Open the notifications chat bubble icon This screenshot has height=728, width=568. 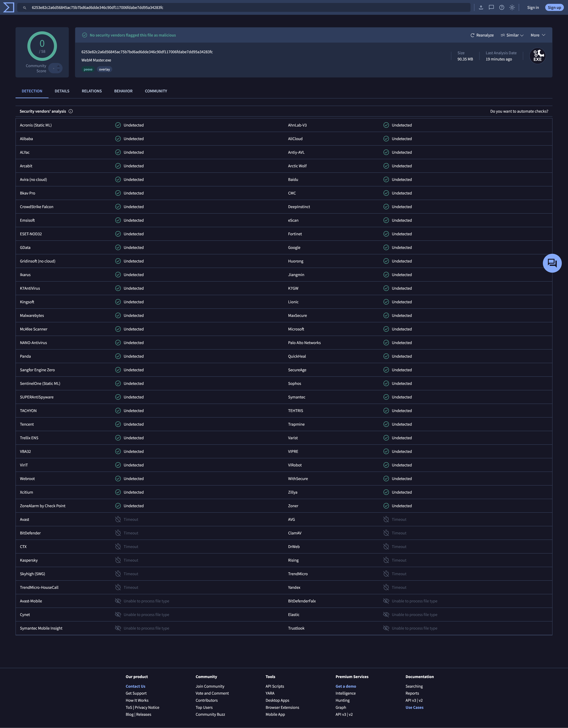(491, 7)
